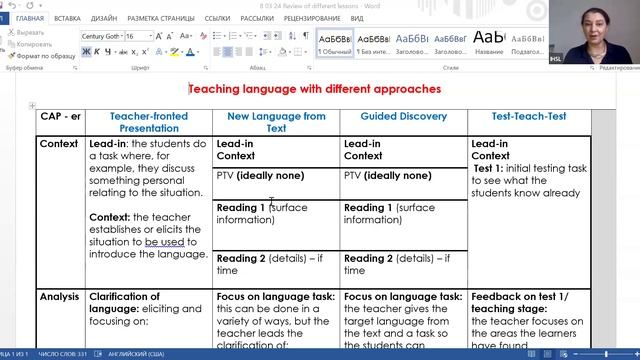Switch to Print Layout view icon
This screenshot has width=640, height=360.
click(547, 354)
